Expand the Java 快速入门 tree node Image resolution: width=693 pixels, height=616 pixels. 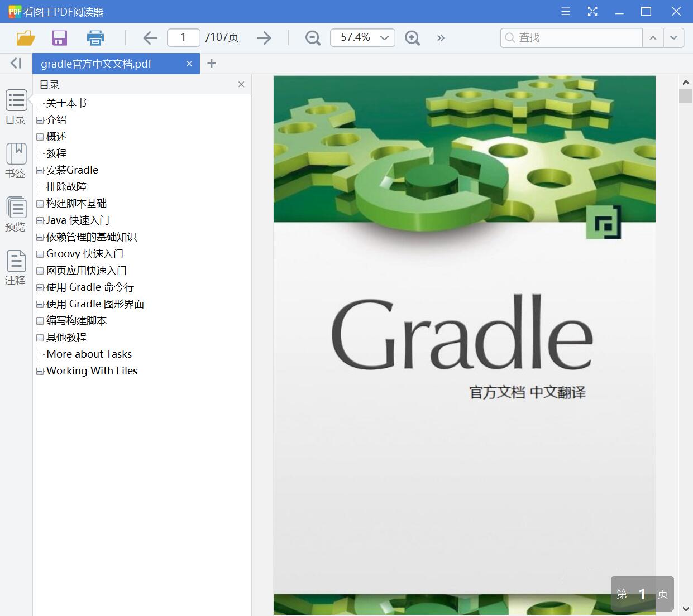(x=40, y=220)
